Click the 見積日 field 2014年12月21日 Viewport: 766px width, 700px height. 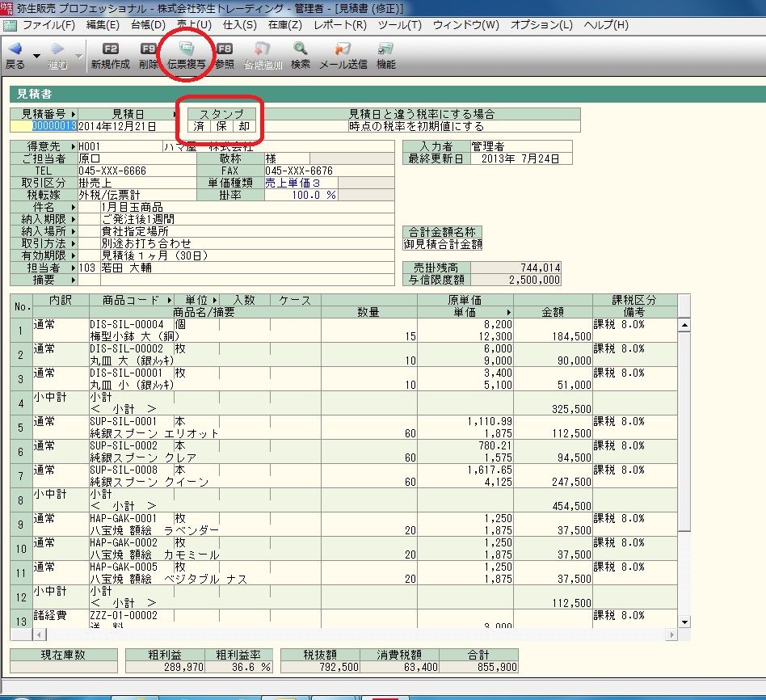(126, 126)
